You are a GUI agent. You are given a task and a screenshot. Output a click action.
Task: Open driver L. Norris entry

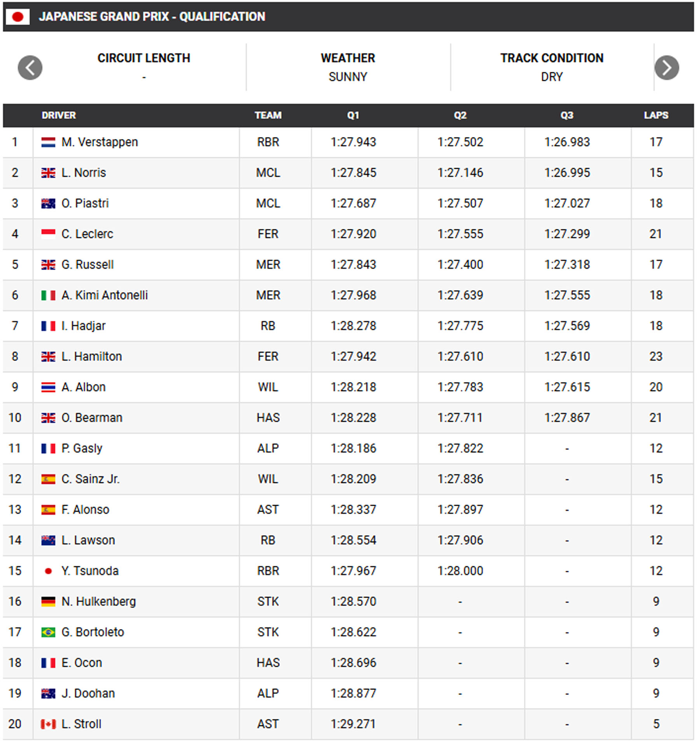84,173
